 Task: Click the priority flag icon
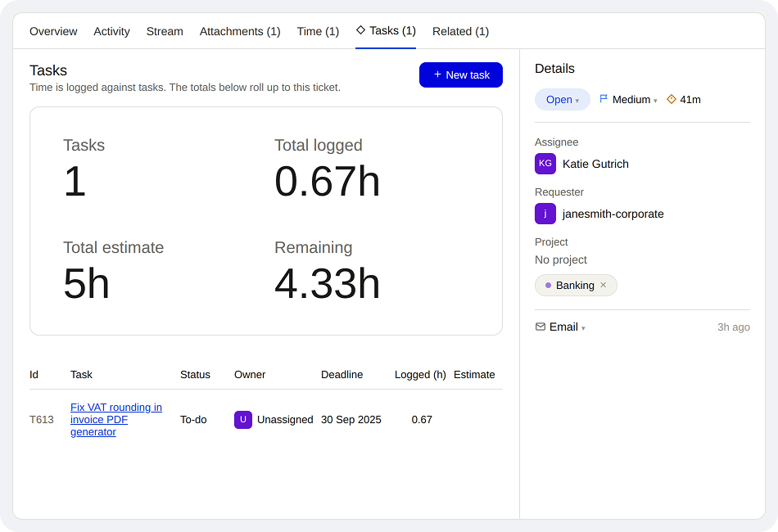pos(604,99)
